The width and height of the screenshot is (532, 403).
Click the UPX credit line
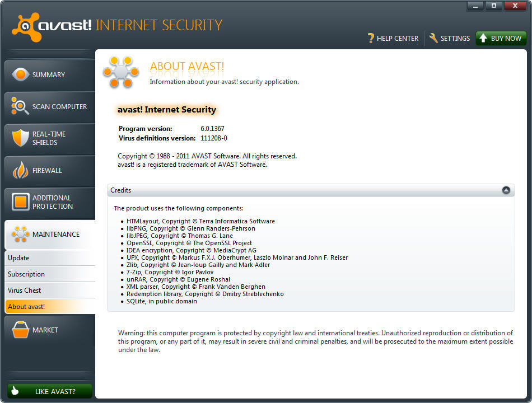(237, 258)
